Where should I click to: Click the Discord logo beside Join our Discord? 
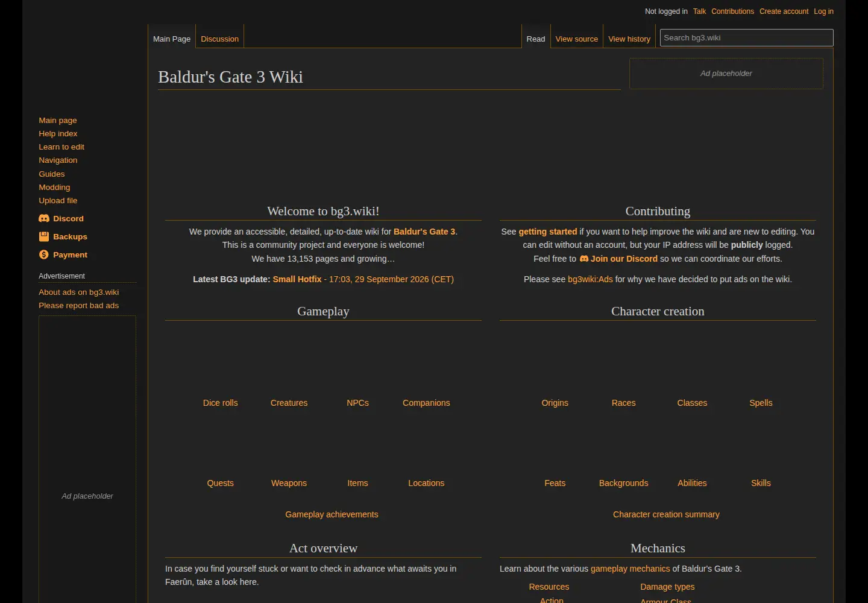(x=584, y=259)
